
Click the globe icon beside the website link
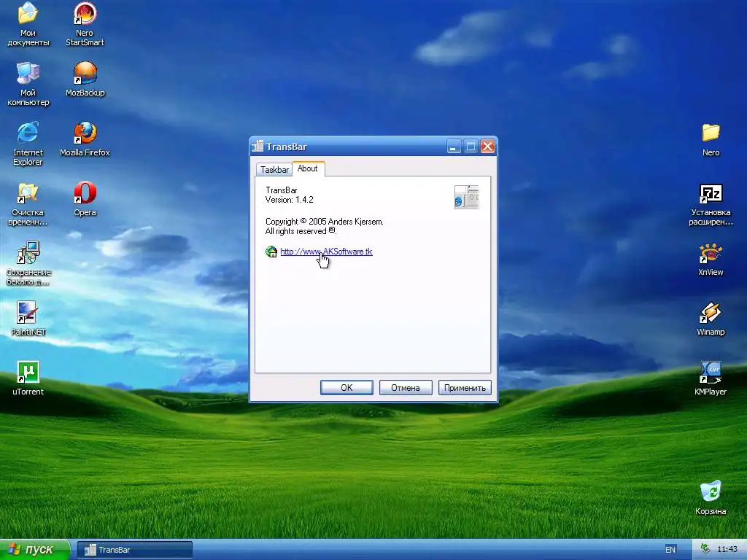pos(271,252)
